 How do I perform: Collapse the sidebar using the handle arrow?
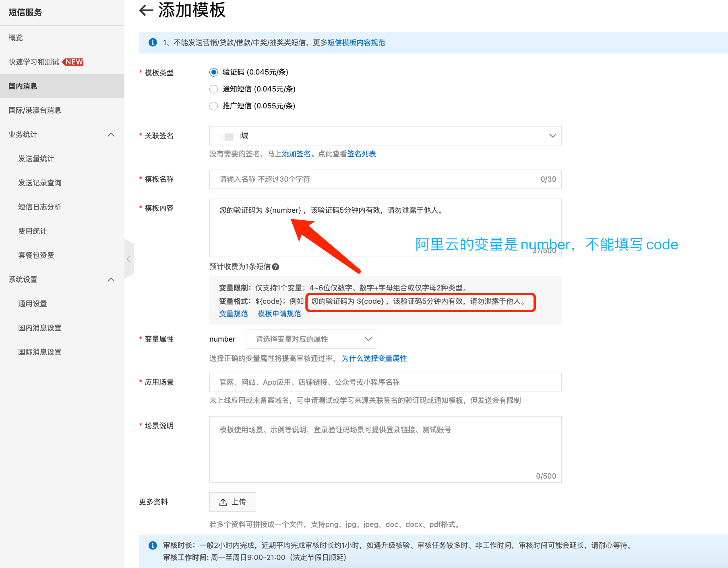[x=129, y=259]
